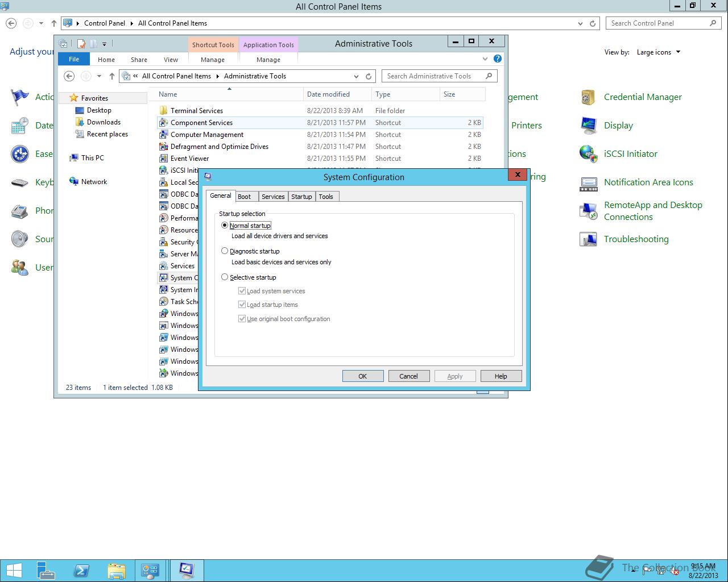Click the Start button on taskbar

pos(14,571)
